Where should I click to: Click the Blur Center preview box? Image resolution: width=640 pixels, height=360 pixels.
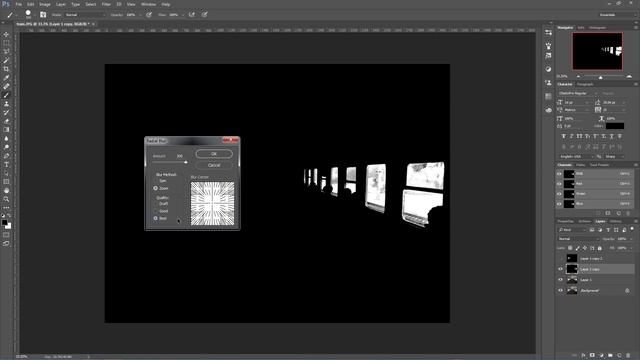(x=212, y=203)
